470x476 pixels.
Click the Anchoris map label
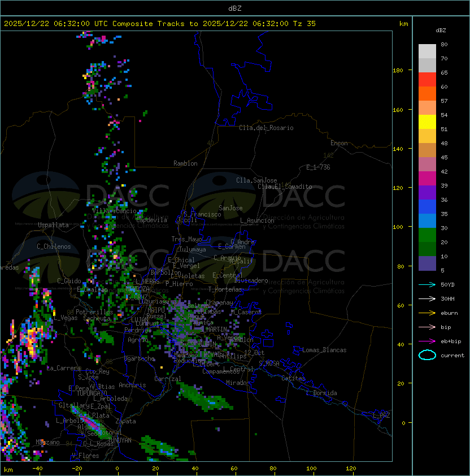(132, 385)
